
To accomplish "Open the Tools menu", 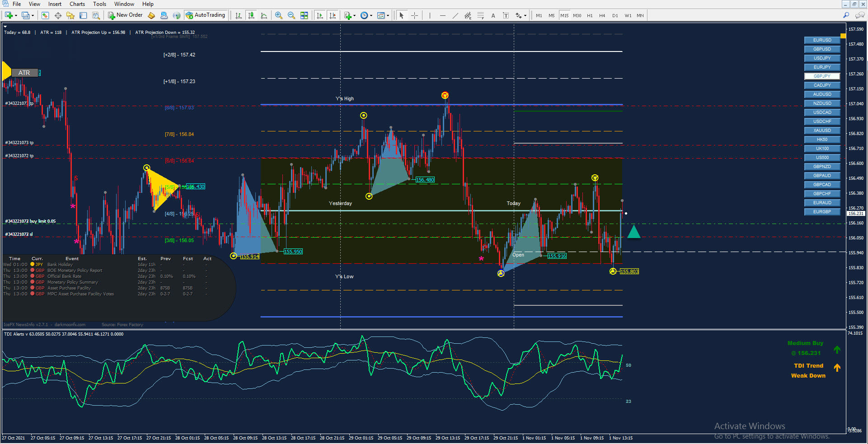I will coord(99,4).
